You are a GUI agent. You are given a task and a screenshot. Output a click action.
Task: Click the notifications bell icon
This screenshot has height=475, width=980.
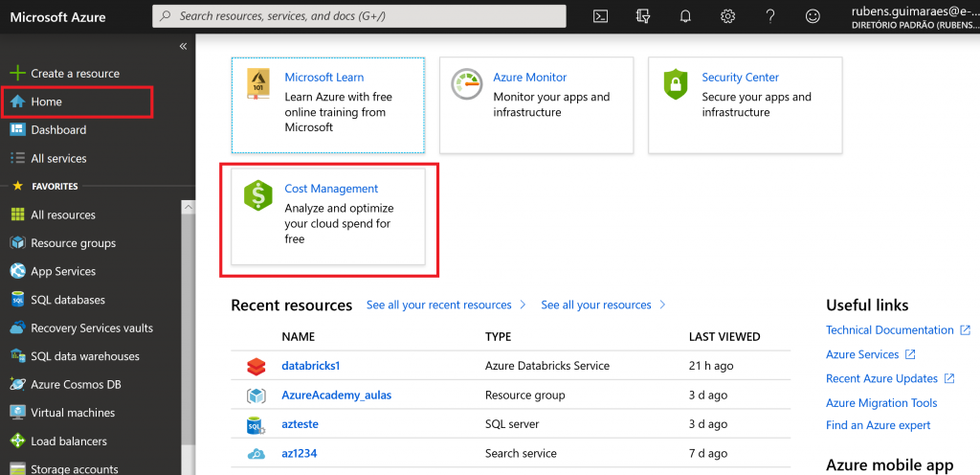click(685, 16)
